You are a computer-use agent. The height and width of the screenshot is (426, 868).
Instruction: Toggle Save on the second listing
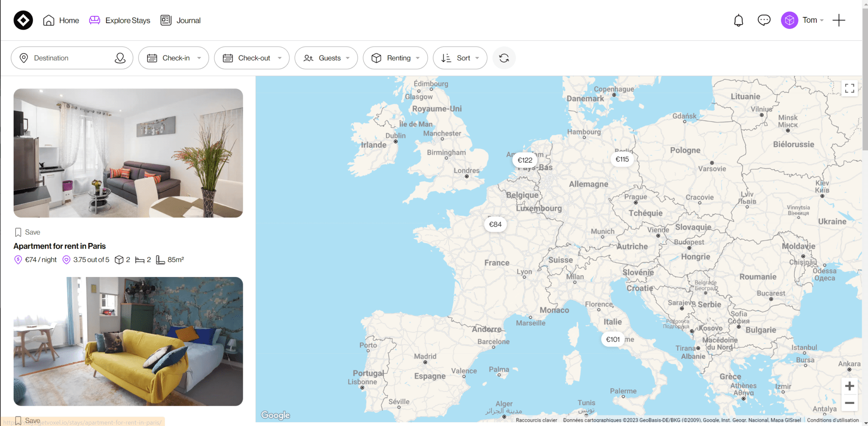(28, 420)
